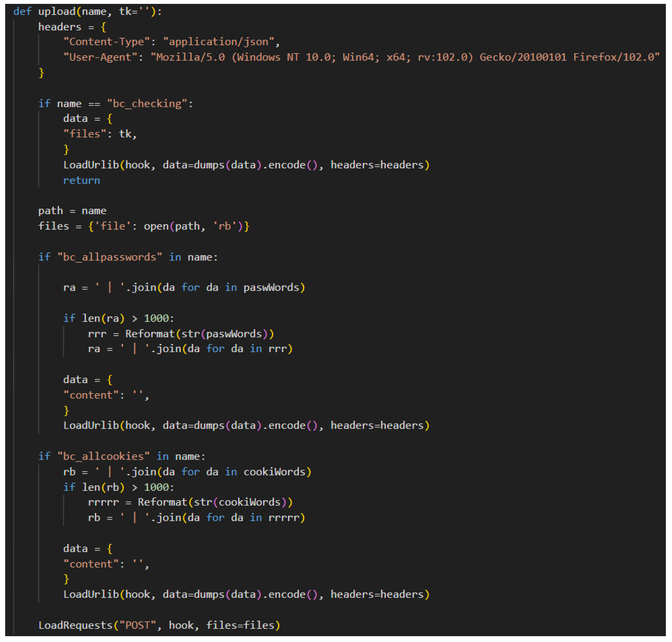Click the Firefox/102.0 user agent text
The image size is (672, 642).
[x=615, y=57]
